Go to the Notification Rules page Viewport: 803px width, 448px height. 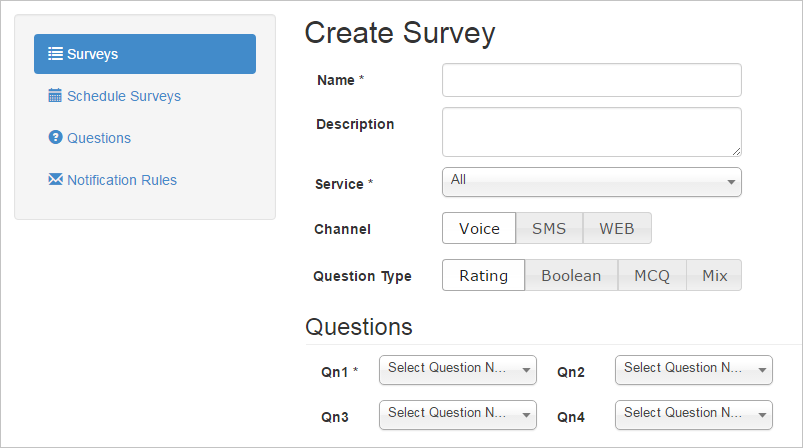[122, 180]
